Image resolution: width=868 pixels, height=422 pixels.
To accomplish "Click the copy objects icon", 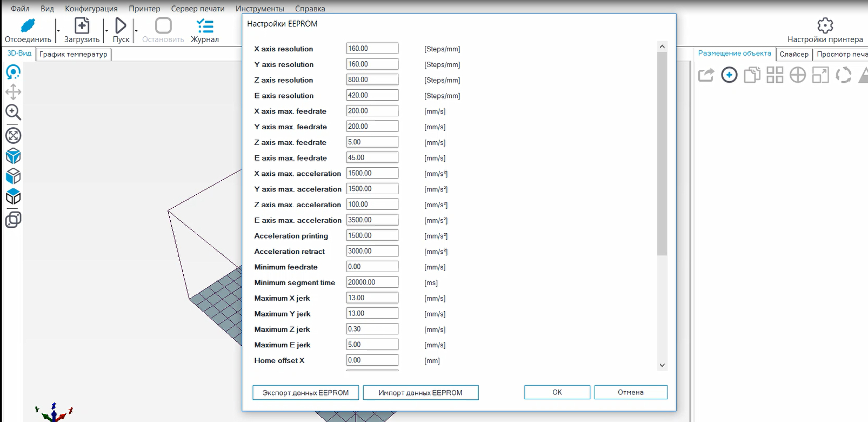I will (752, 75).
